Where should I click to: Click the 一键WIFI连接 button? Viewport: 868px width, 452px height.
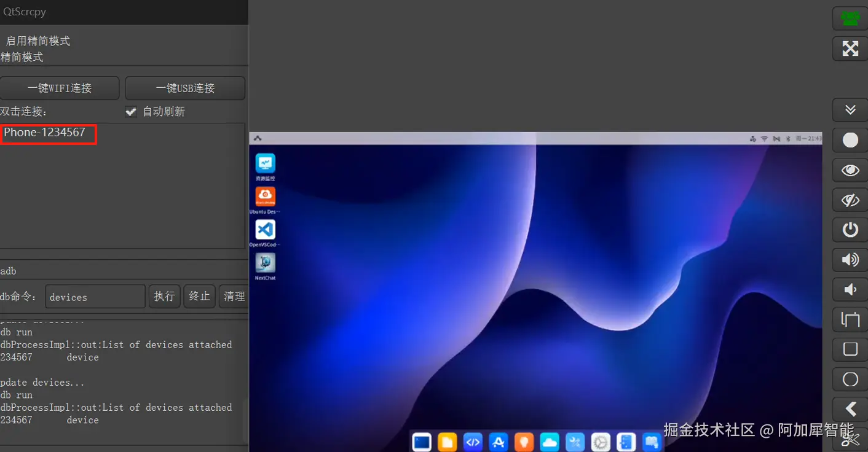pyautogui.click(x=60, y=88)
